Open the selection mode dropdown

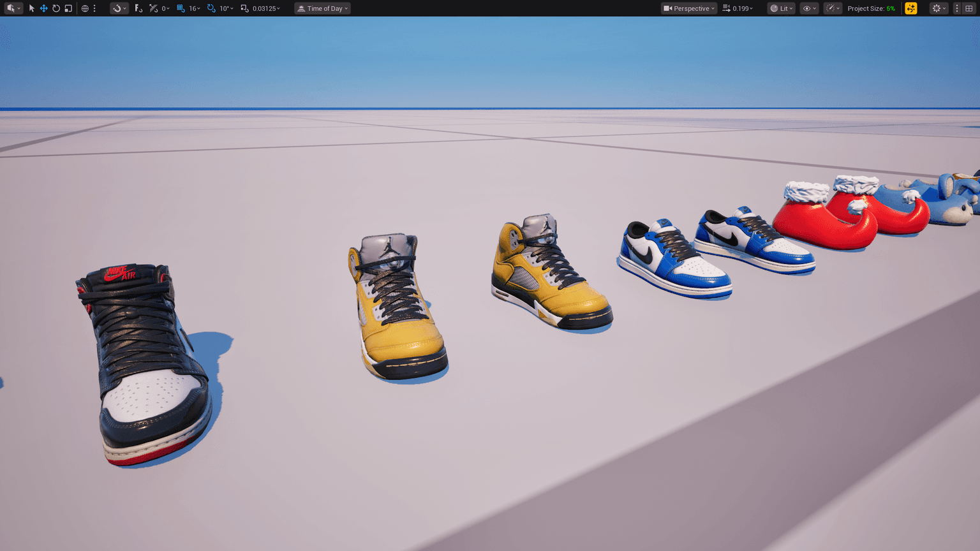click(13, 8)
